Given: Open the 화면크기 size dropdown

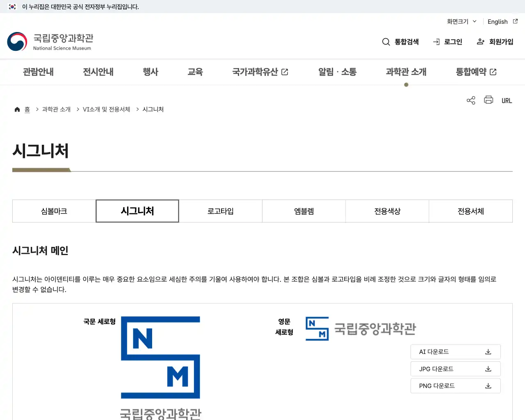Looking at the screenshot, I should pyautogui.click(x=461, y=21).
